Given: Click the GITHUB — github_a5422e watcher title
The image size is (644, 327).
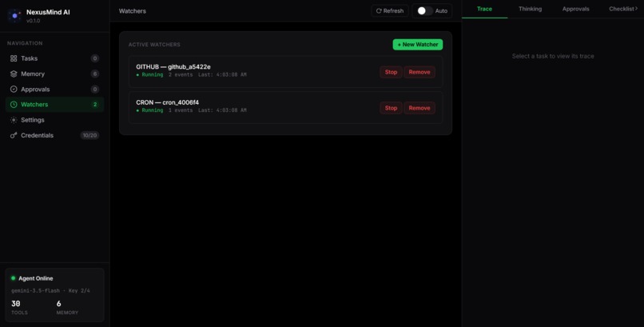Looking at the screenshot, I should 173,66.
